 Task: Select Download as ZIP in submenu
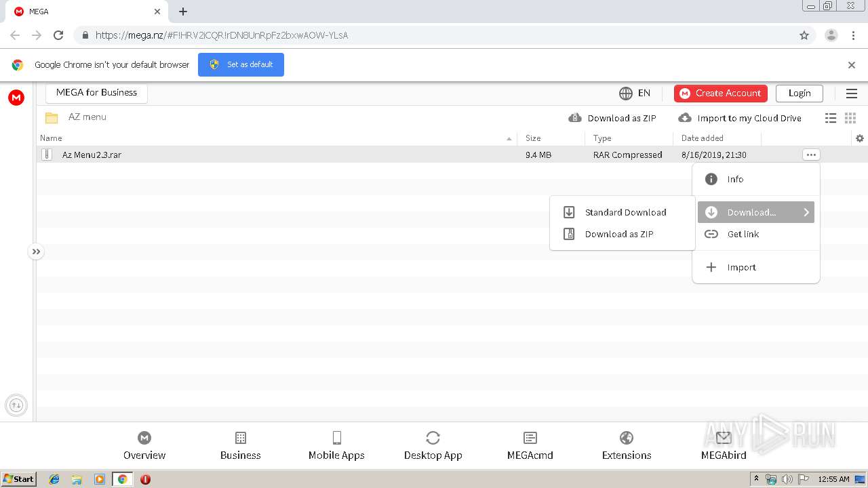[x=623, y=234]
